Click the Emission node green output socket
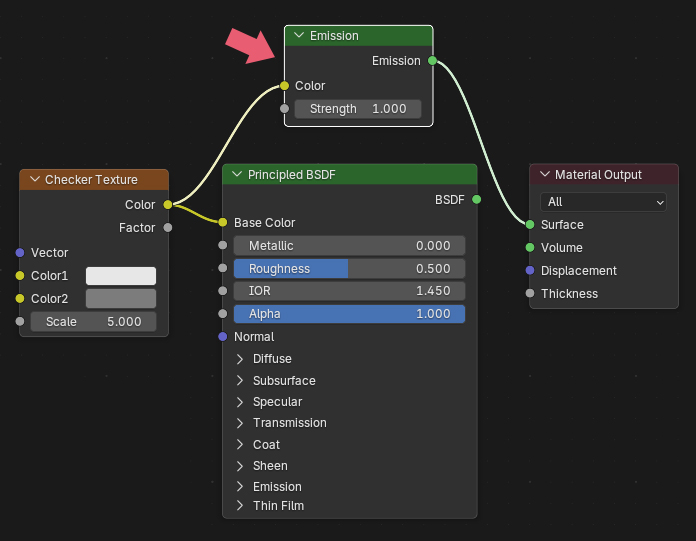The height and width of the screenshot is (541, 696). [432, 61]
